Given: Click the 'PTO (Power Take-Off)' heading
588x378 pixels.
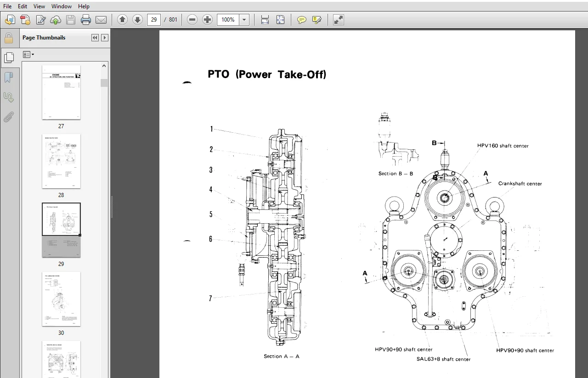Looking at the screenshot, I should click(267, 74).
